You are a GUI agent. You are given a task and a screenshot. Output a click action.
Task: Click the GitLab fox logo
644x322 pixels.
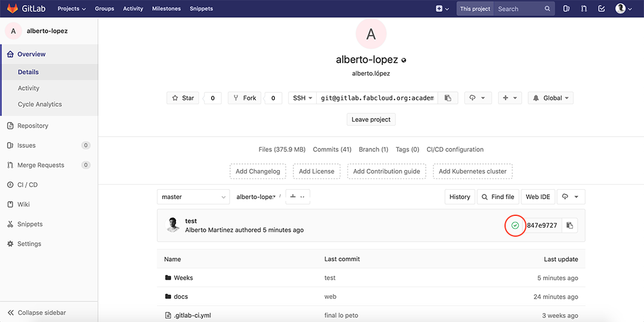point(13,9)
